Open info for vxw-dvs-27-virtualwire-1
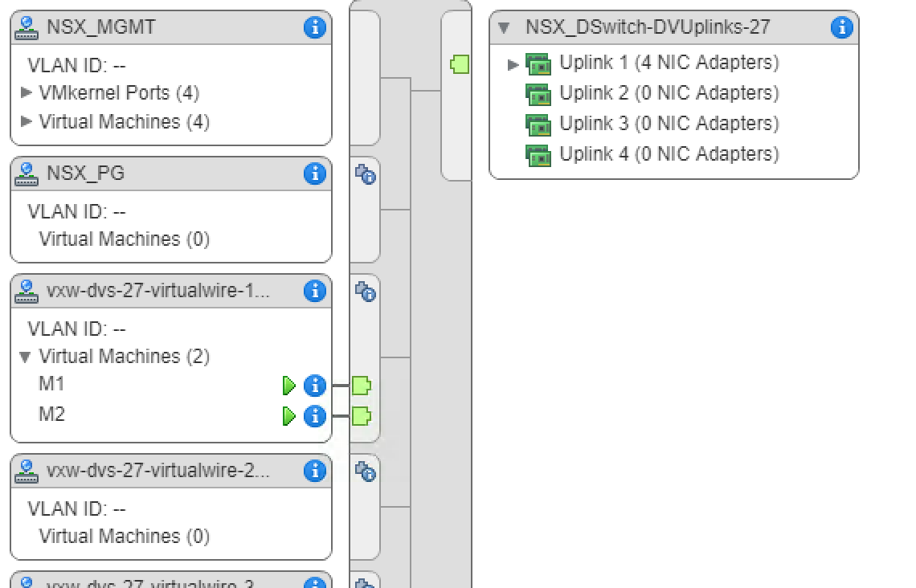The image size is (916, 588). (315, 290)
